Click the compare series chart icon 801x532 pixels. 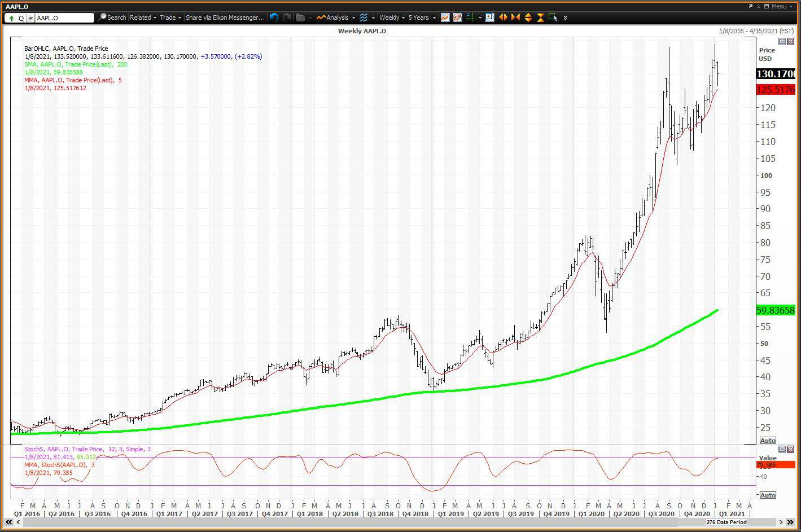pyautogui.click(x=457, y=17)
